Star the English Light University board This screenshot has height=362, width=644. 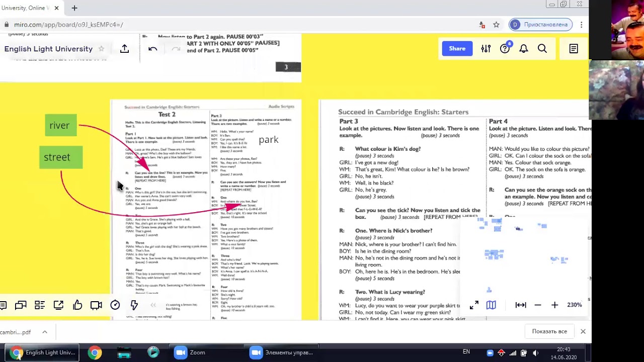[x=101, y=49]
